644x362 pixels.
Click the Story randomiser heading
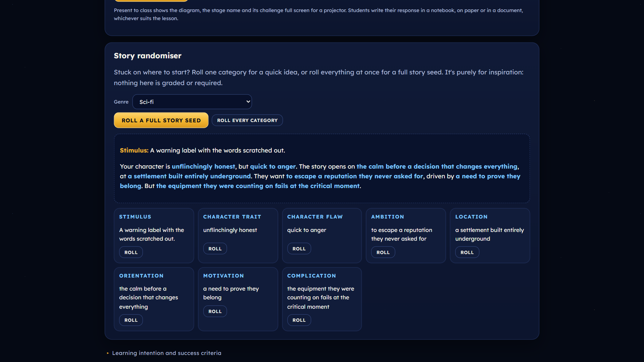148,56
